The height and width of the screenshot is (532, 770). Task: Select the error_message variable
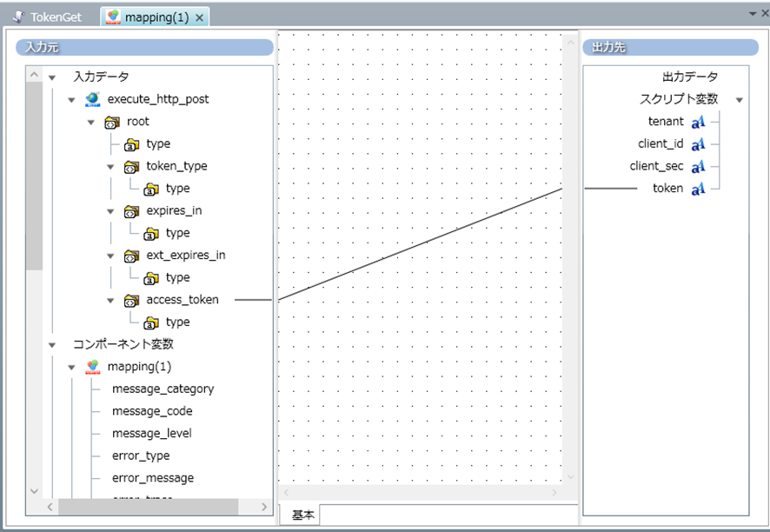point(153,478)
